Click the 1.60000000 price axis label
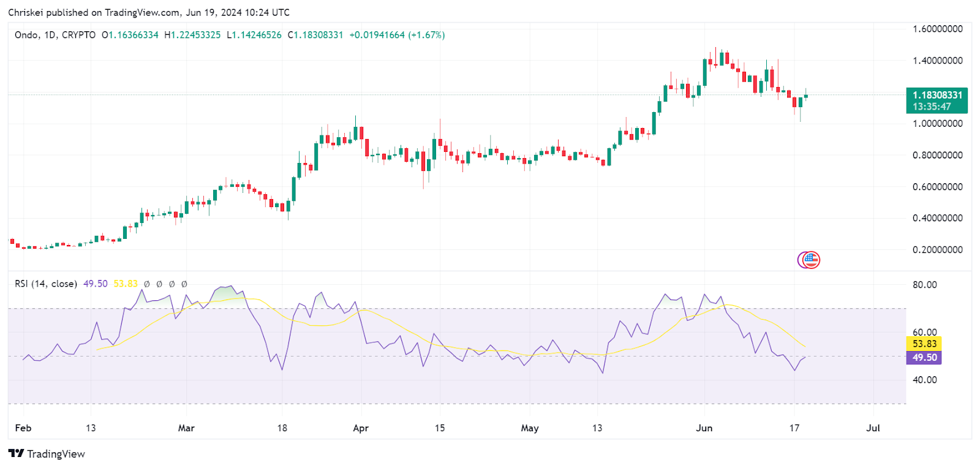The image size is (980, 468). point(937,29)
